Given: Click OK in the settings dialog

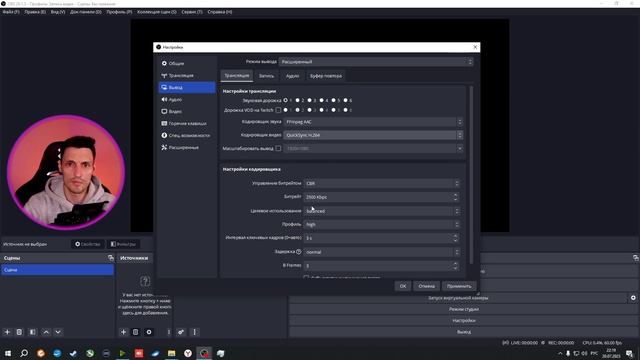Looking at the screenshot, I should coord(403,286).
